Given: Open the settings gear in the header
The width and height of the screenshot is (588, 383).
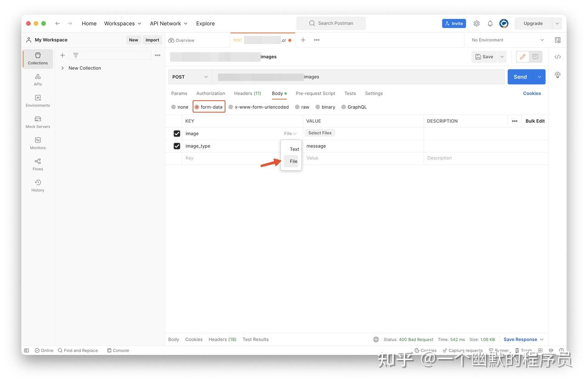Looking at the screenshot, I should pos(476,23).
